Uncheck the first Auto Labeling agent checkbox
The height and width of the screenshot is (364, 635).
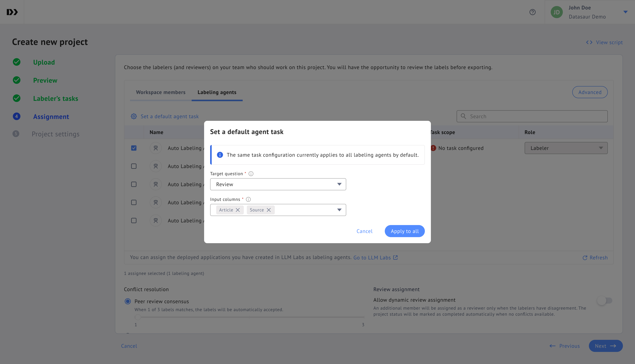134,148
